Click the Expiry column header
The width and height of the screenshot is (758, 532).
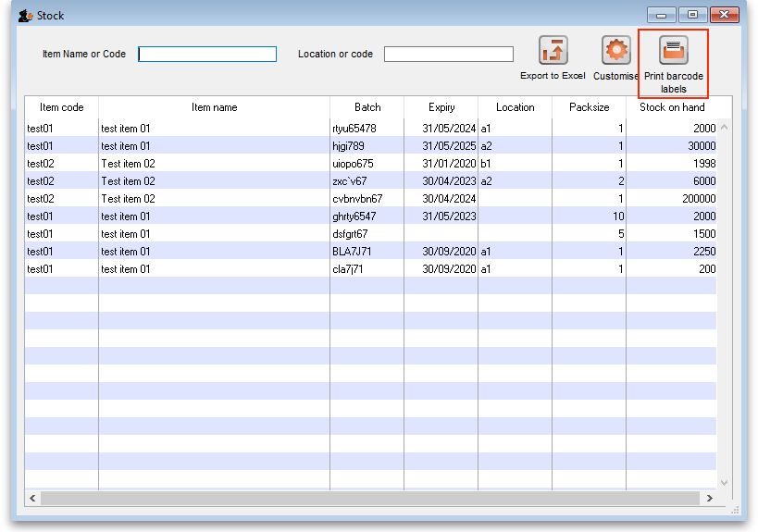[441, 107]
